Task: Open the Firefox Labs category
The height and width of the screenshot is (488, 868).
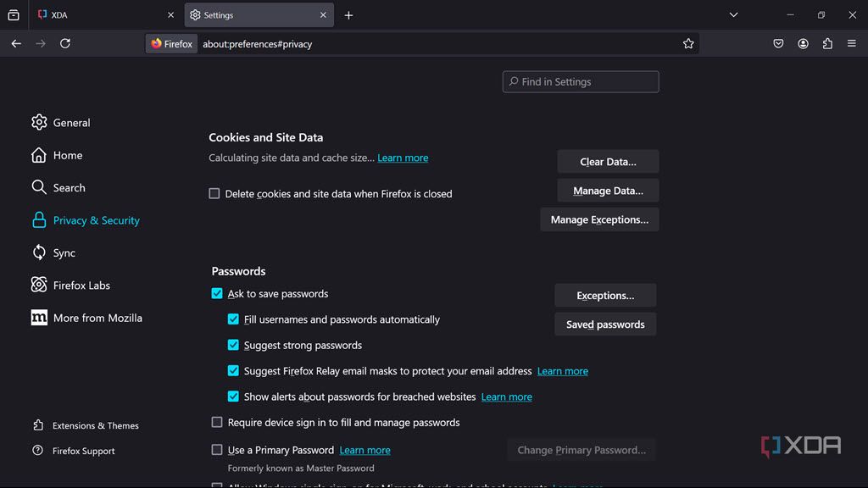Action: click(70, 286)
